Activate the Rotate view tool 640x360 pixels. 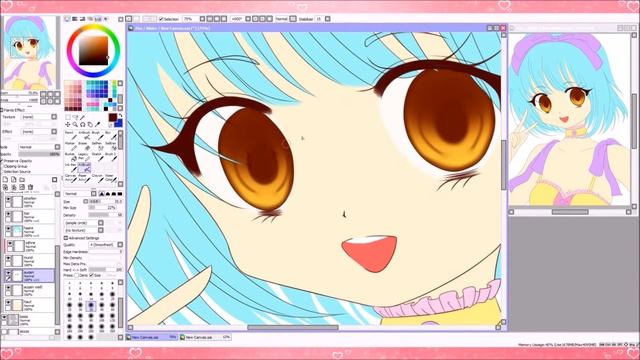(82, 124)
